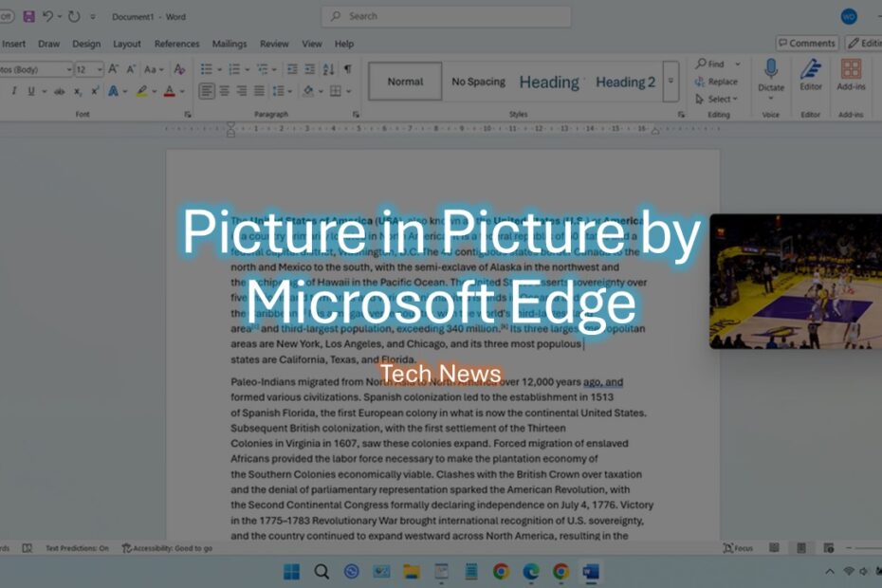The height and width of the screenshot is (588, 882).
Task: Open the Draw tab
Action: coord(49,44)
